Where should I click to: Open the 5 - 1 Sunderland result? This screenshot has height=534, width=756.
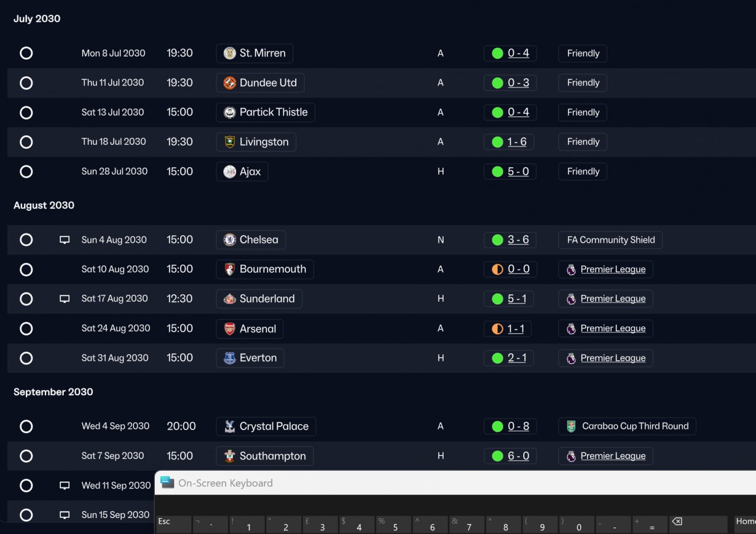517,299
